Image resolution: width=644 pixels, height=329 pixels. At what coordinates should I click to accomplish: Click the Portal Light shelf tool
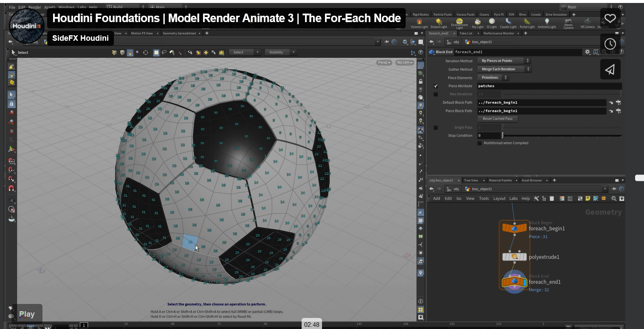tap(527, 23)
